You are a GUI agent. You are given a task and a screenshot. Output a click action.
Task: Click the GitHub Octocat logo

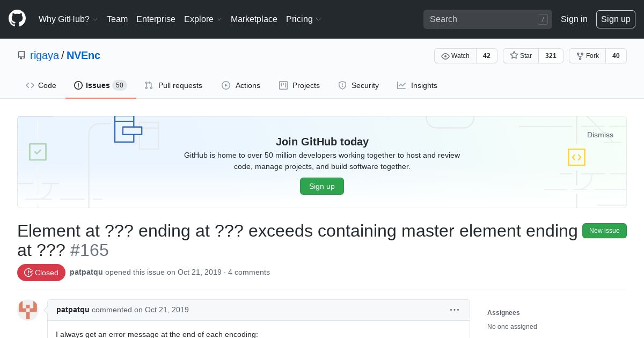pyautogui.click(x=17, y=19)
